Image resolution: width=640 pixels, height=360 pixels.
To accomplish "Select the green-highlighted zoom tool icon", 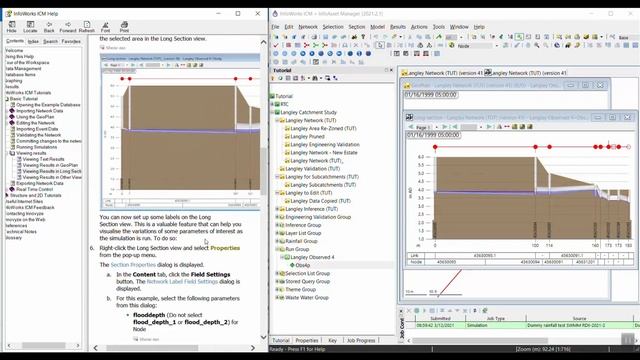I will 519,37.
